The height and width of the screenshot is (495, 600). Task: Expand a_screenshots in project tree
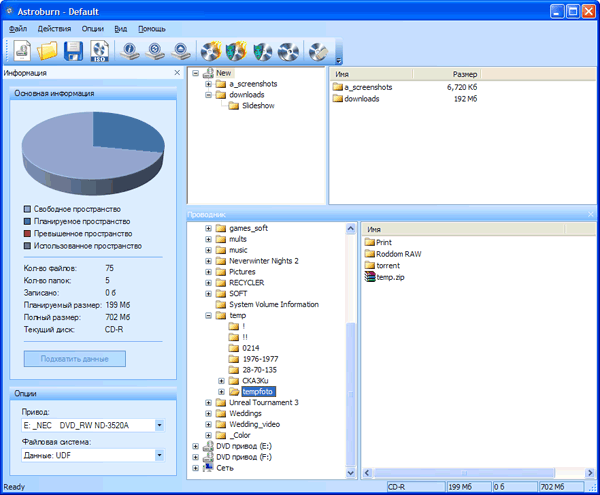(x=208, y=84)
